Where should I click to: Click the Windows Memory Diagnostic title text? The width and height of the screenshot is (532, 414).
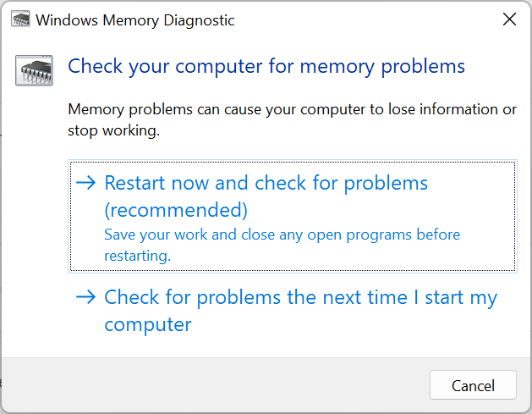(135, 19)
